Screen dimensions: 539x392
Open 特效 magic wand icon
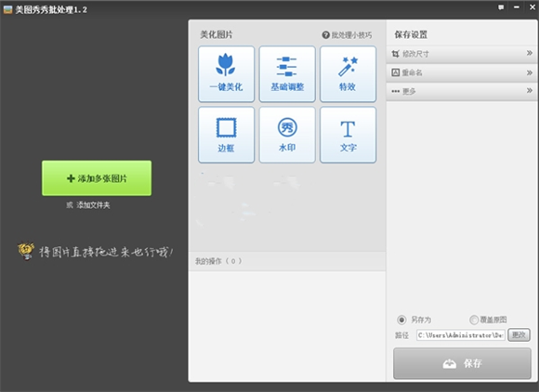point(348,66)
